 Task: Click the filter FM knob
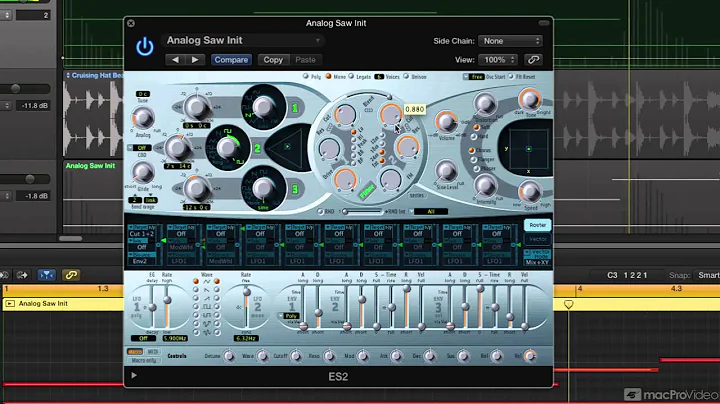(x=390, y=179)
